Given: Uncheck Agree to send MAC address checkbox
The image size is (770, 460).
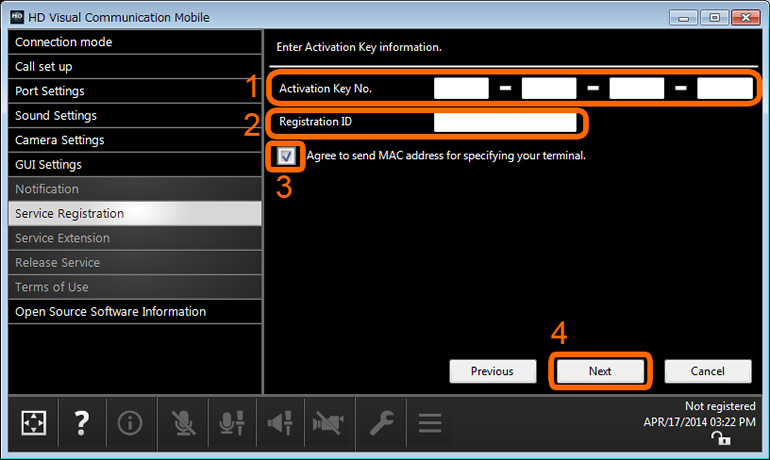Looking at the screenshot, I should (286, 156).
